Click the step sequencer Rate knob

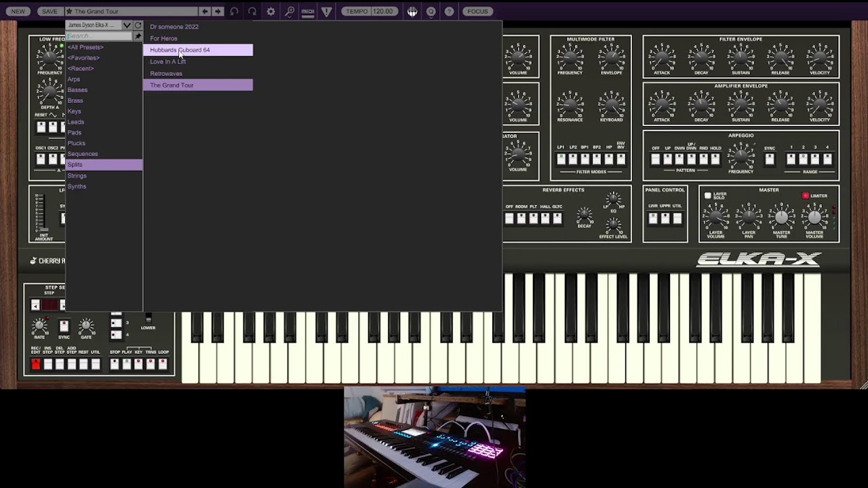pyautogui.click(x=40, y=326)
